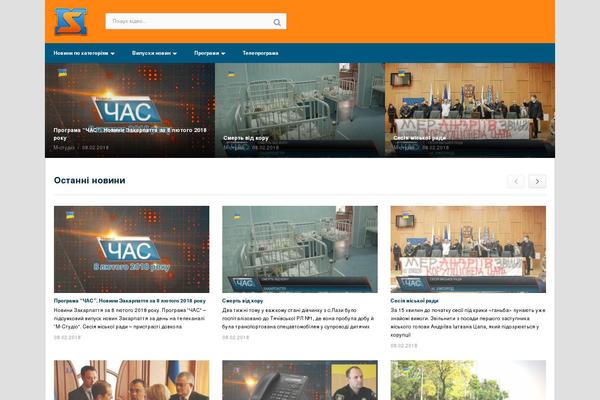The height and width of the screenshot is (400, 600).
Task: Click the Останні новини heading
Action: (x=90, y=180)
